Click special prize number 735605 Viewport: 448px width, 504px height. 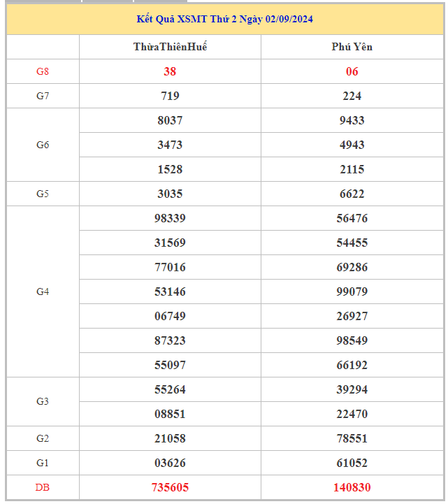[x=170, y=487]
